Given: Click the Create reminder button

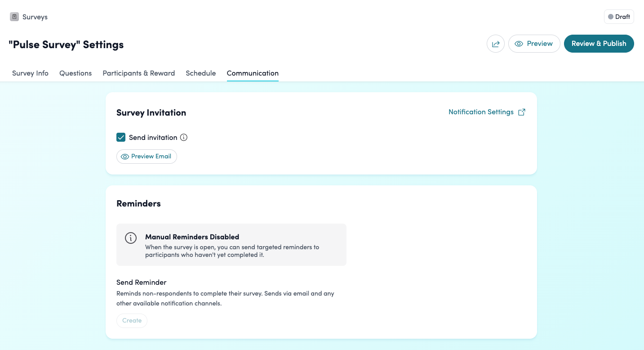Looking at the screenshot, I should pos(132,321).
